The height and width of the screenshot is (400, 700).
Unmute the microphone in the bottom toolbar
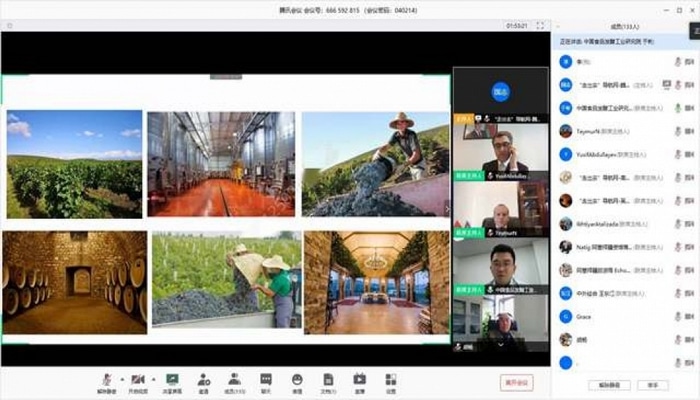point(107,380)
